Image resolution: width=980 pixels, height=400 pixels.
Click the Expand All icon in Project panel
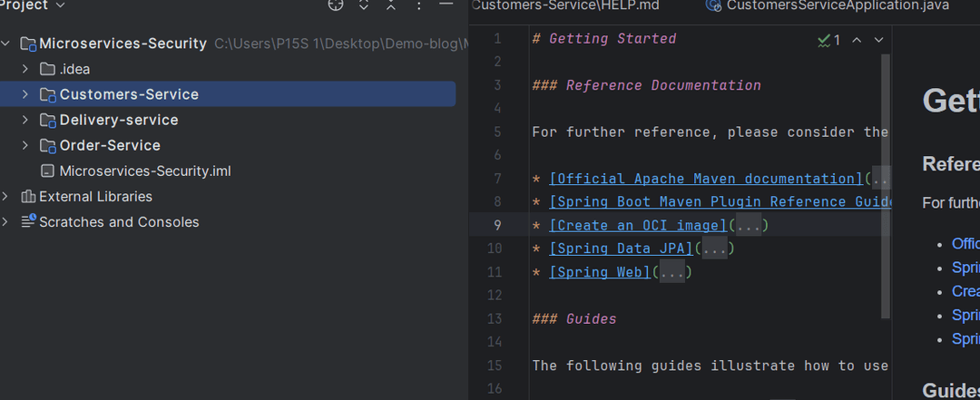click(x=364, y=5)
